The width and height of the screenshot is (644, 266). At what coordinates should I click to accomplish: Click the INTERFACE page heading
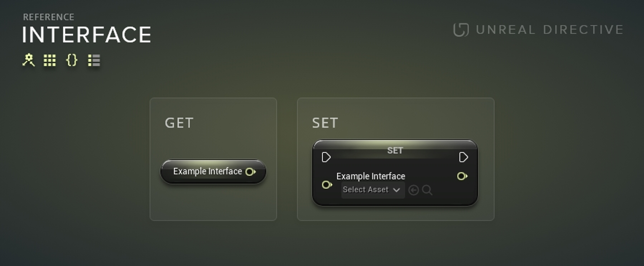tap(87, 35)
